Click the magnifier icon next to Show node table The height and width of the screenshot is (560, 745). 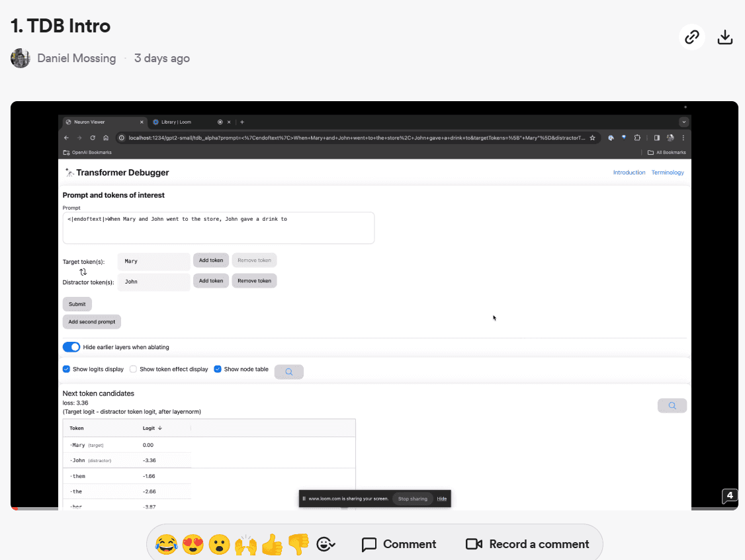[x=288, y=372]
